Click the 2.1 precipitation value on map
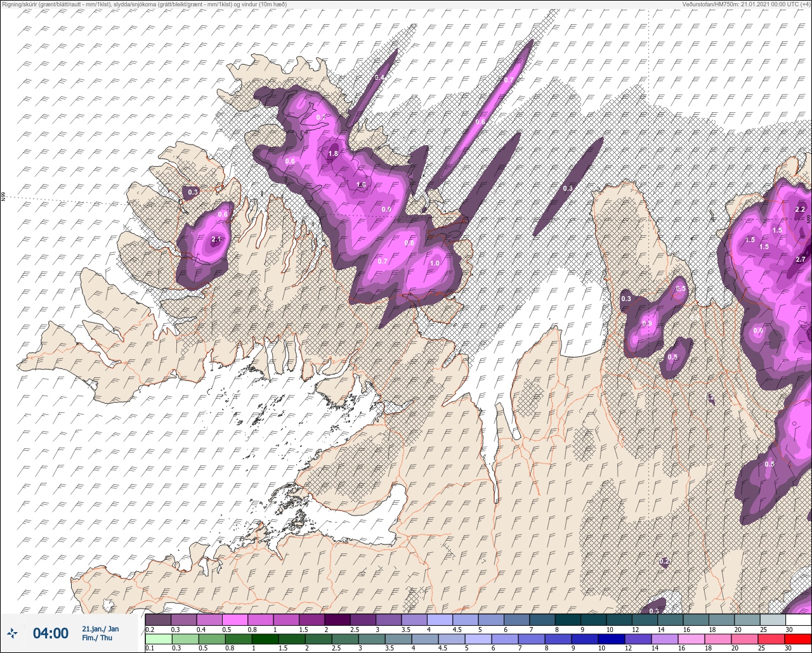Viewport: 812px width, 653px height. pos(216,239)
